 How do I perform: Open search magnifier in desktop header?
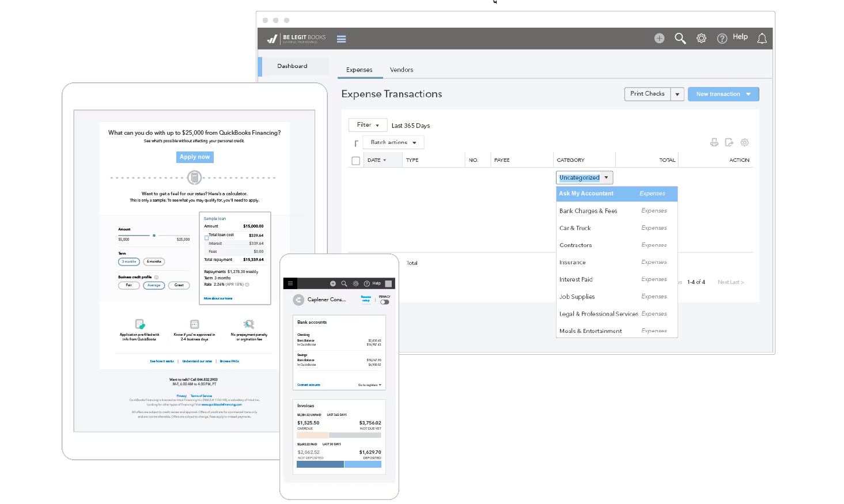pyautogui.click(x=680, y=38)
